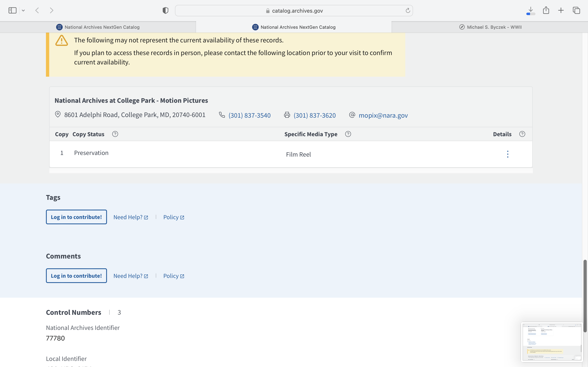This screenshot has width=588, height=367.
Task: Click the mopix@nara.gov email link
Action: pyautogui.click(x=383, y=115)
